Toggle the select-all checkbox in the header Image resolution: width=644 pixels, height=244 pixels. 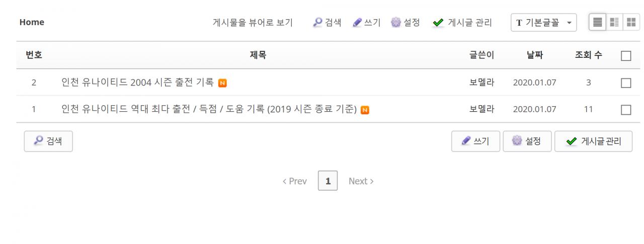pos(626,56)
